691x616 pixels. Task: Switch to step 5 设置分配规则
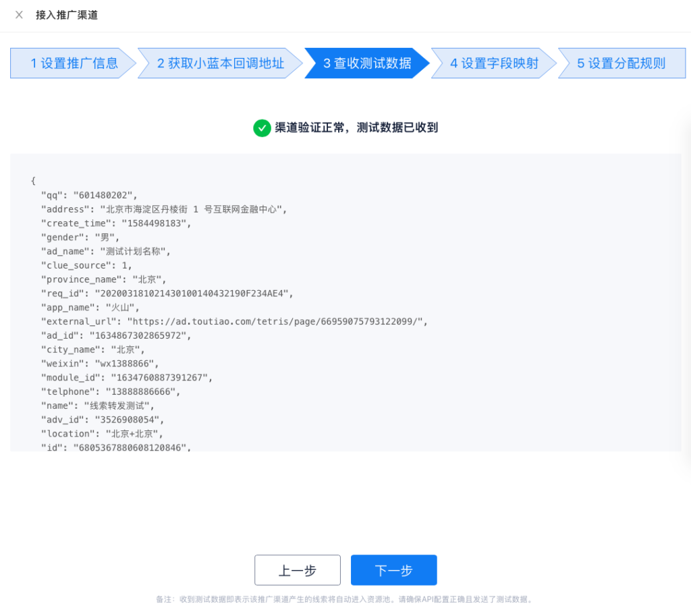tap(621, 63)
